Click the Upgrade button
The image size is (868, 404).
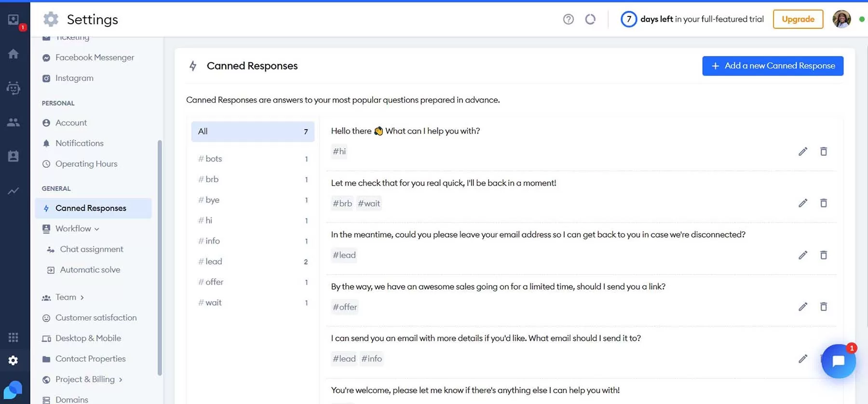pos(798,19)
